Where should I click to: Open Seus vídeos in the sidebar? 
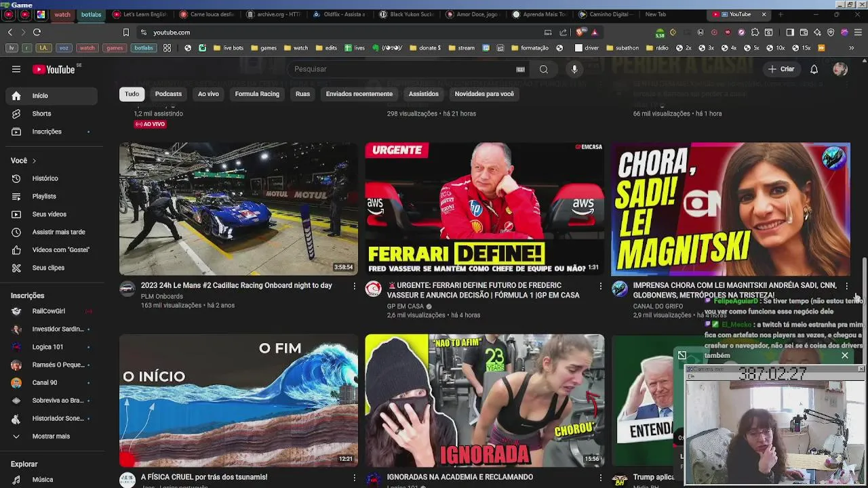pos(52,214)
